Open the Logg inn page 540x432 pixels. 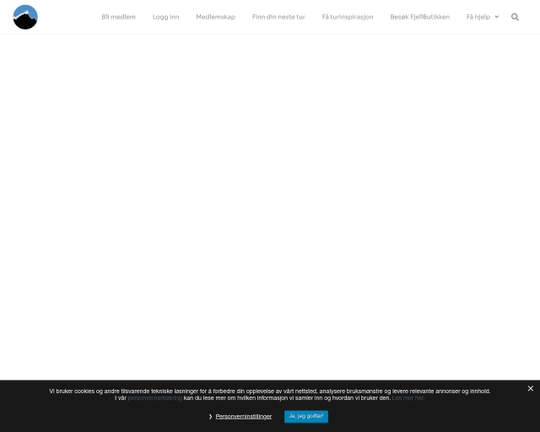166,17
